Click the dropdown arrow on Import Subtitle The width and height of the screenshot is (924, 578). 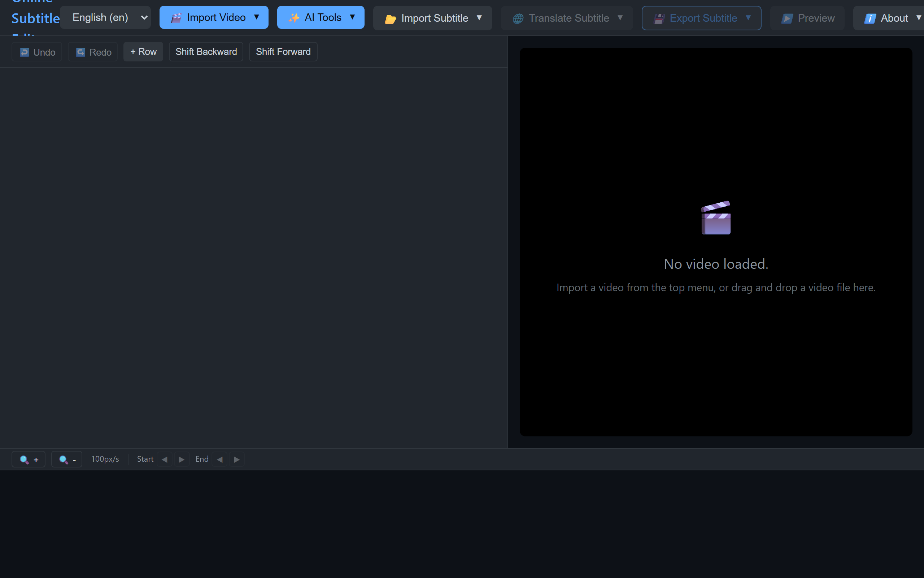[479, 18]
